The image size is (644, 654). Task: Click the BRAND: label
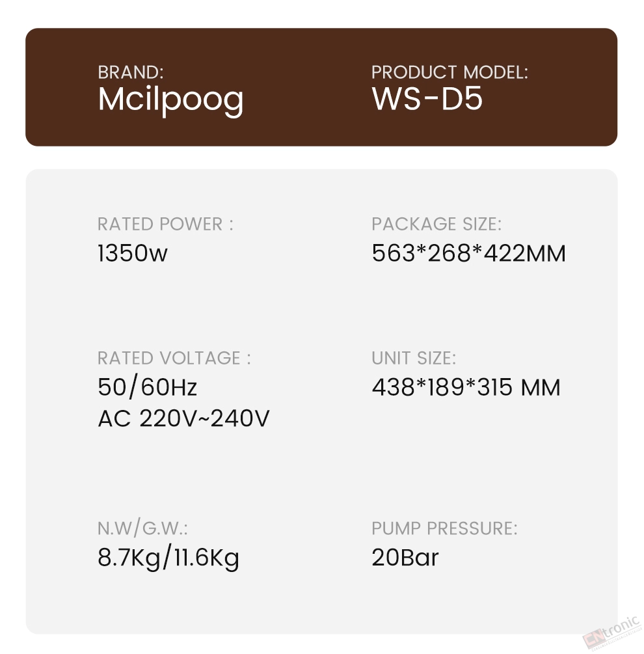pos(131,72)
